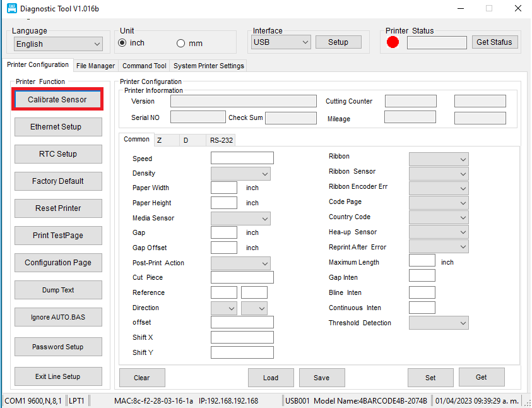The width and height of the screenshot is (532, 408).
Task: Open Ethernet Setup
Action: (x=58, y=127)
